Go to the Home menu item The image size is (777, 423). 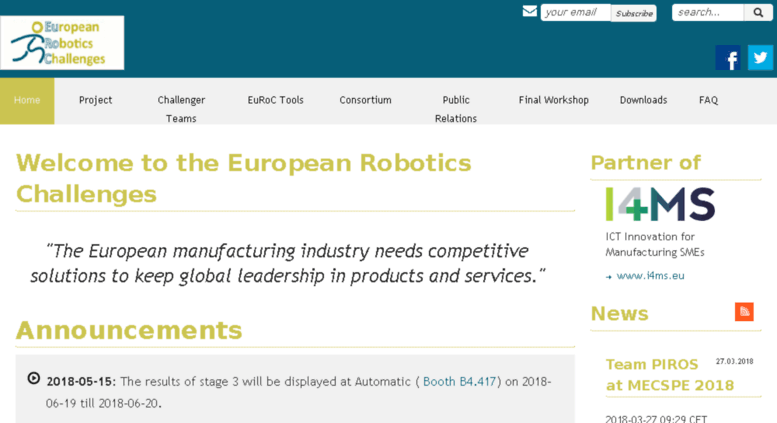coord(27,101)
